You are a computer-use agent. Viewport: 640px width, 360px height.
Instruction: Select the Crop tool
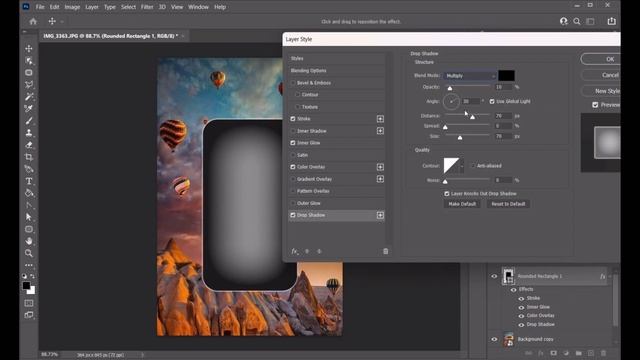click(29, 157)
